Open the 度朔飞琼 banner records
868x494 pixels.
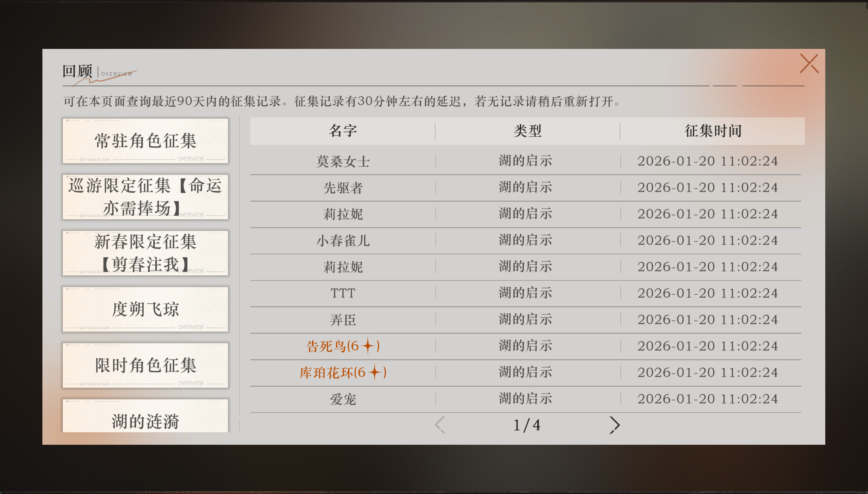[145, 309]
